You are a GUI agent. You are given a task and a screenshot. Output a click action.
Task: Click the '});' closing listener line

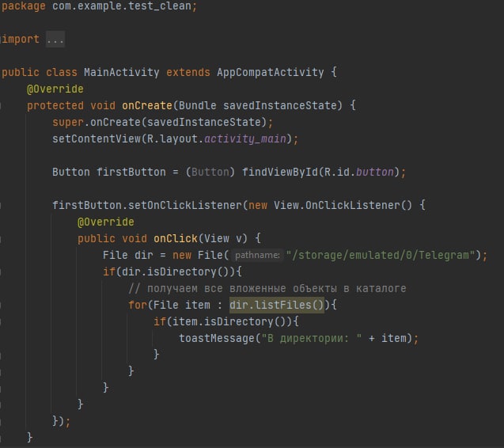pyautogui.click(x=61, y=421)
